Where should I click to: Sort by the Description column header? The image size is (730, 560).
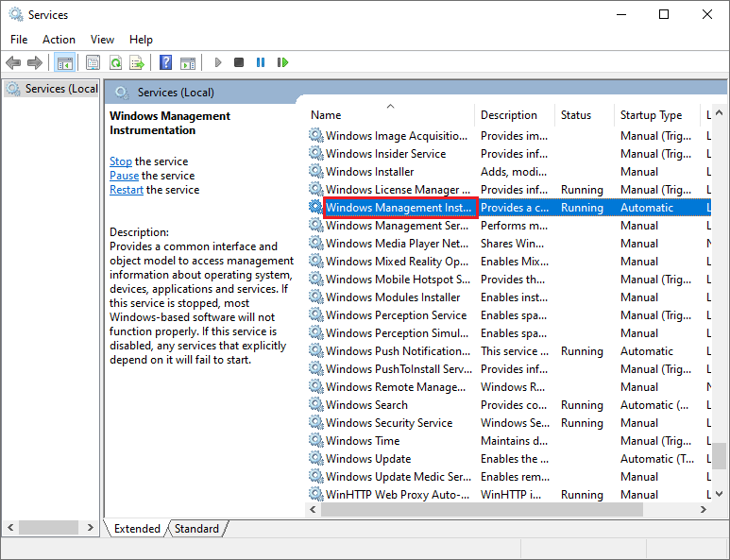click(515, 115)
